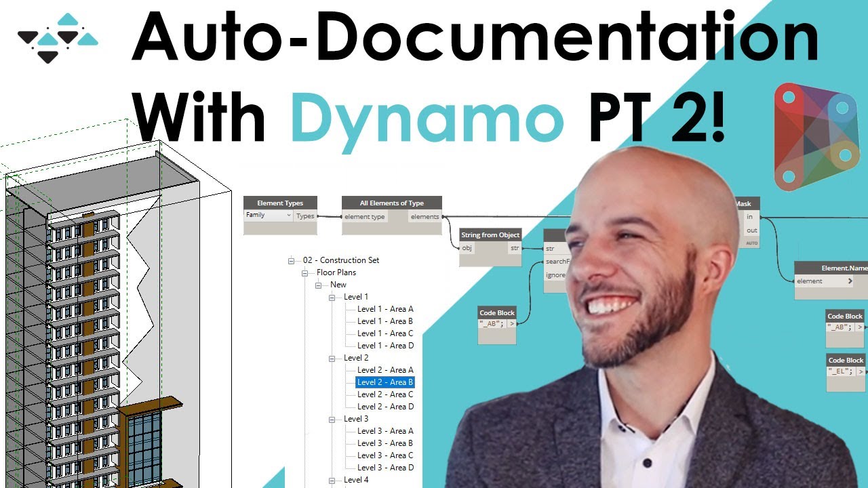Open Level 1 - Area A view

(x=385, y=309)
